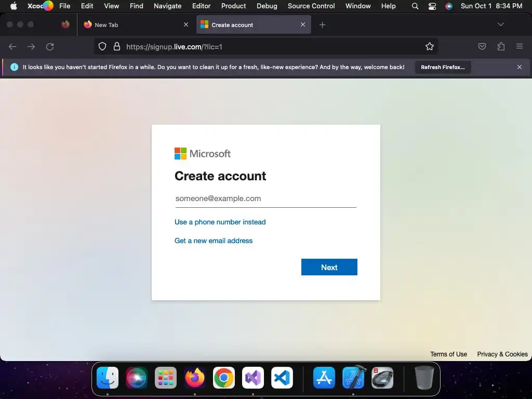This screenshot has width=532, height=399.
Task: Click the Refresh Firefox… button
Action: [443, 67]
